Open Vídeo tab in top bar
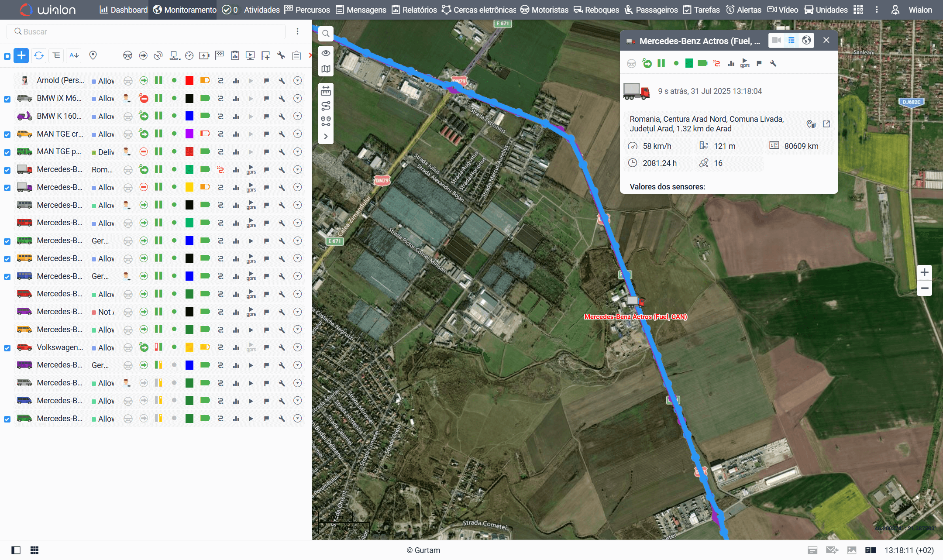Viewport: 943px width, 560px height. (x=783, y=10)
